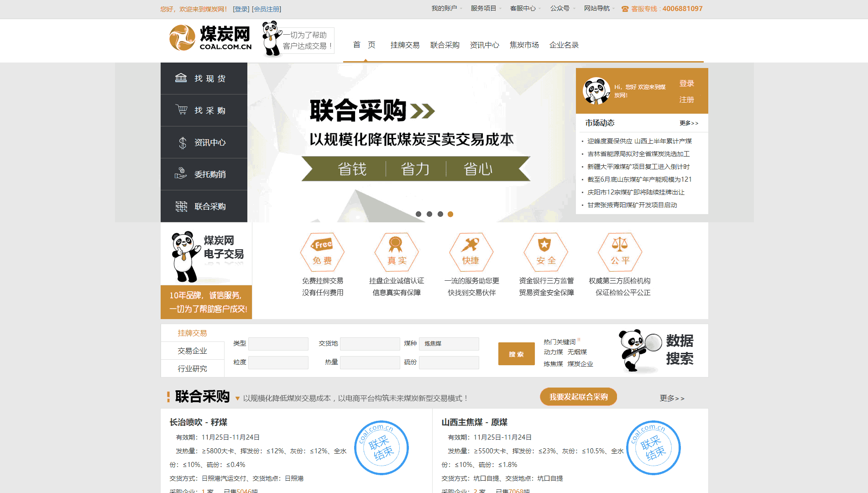This screenshot has width=868, height=493.
Task: Open the 类型 select field
Action: 278,344
